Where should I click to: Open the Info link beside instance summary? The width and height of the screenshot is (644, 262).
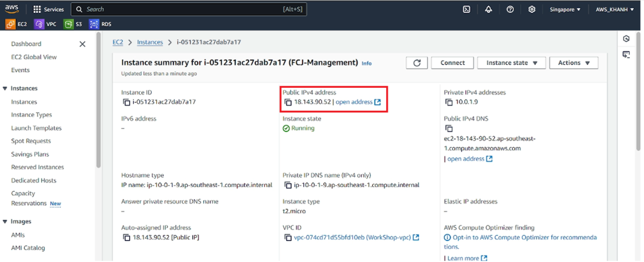tap(366, 63)
